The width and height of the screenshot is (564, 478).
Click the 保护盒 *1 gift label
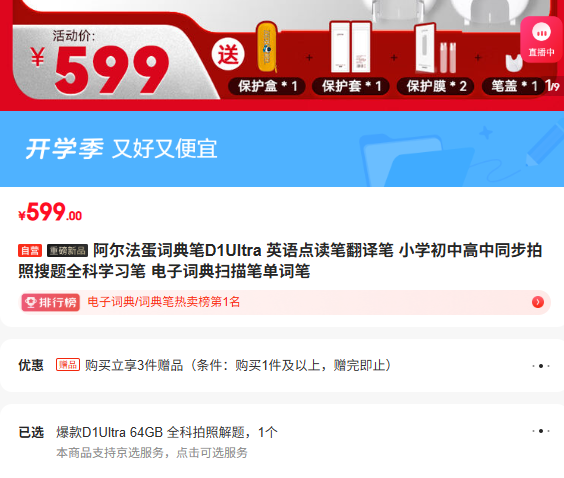tap(267, 86)
